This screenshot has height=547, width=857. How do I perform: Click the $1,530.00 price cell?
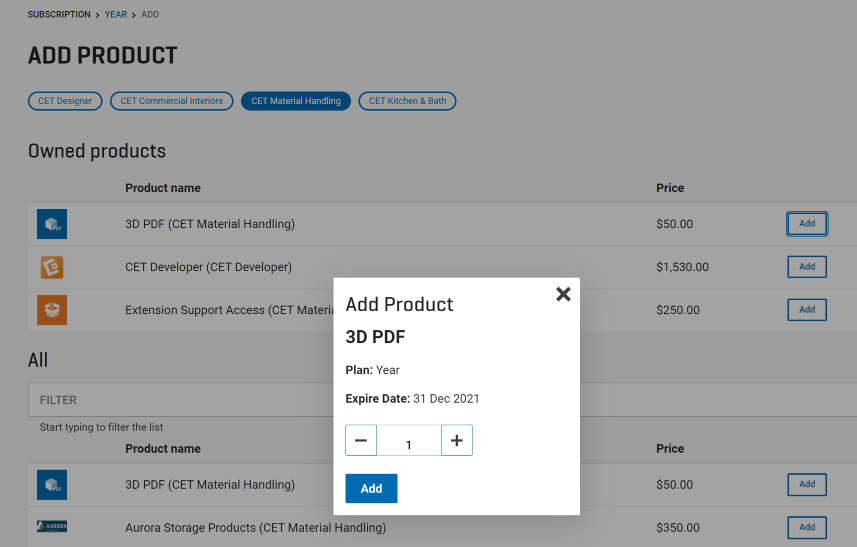682,267
